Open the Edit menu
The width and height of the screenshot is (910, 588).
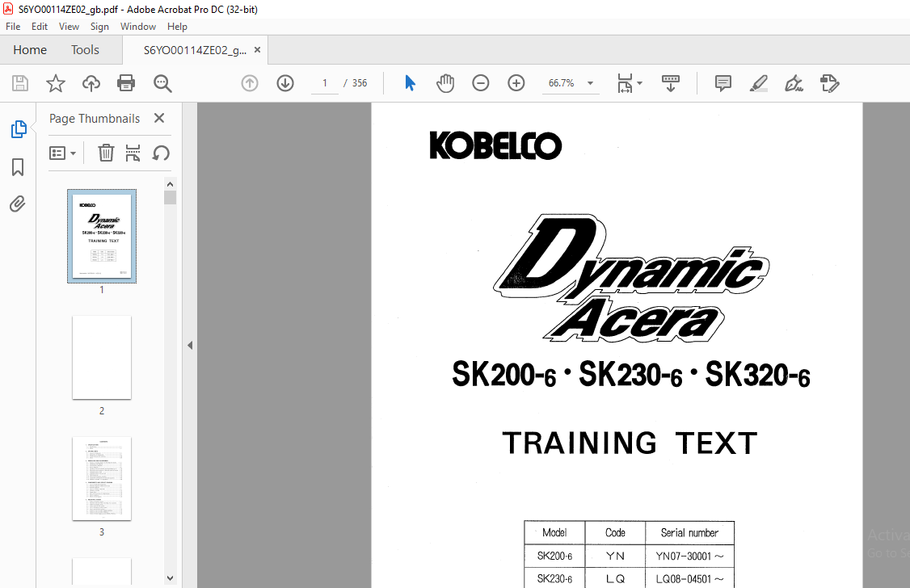pyautogui.click(x=40, y=27)
